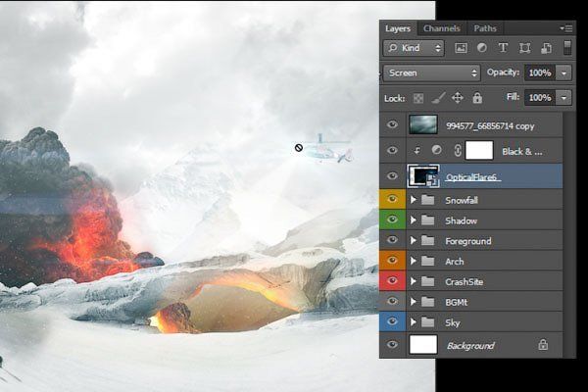Click the Opacity label scrubber
The width and height of the screenshot is (588, 392).
coord(503,73)
